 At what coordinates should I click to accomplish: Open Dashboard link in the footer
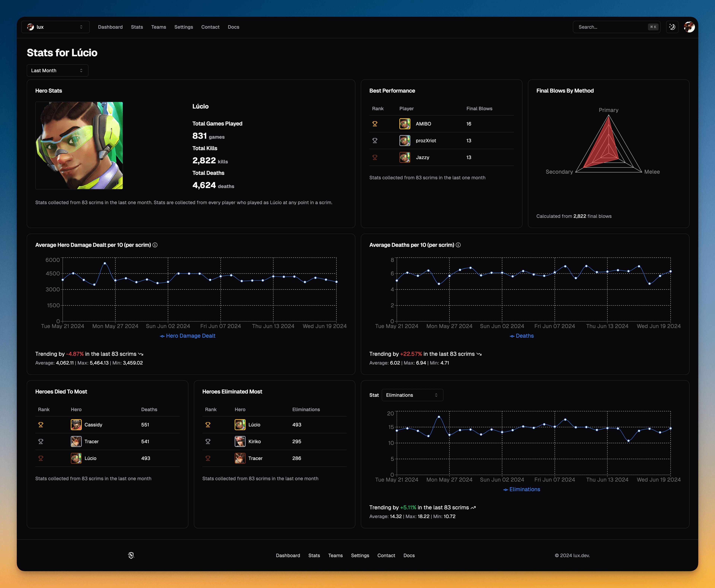pyautogui.click(x=288, y=555)
